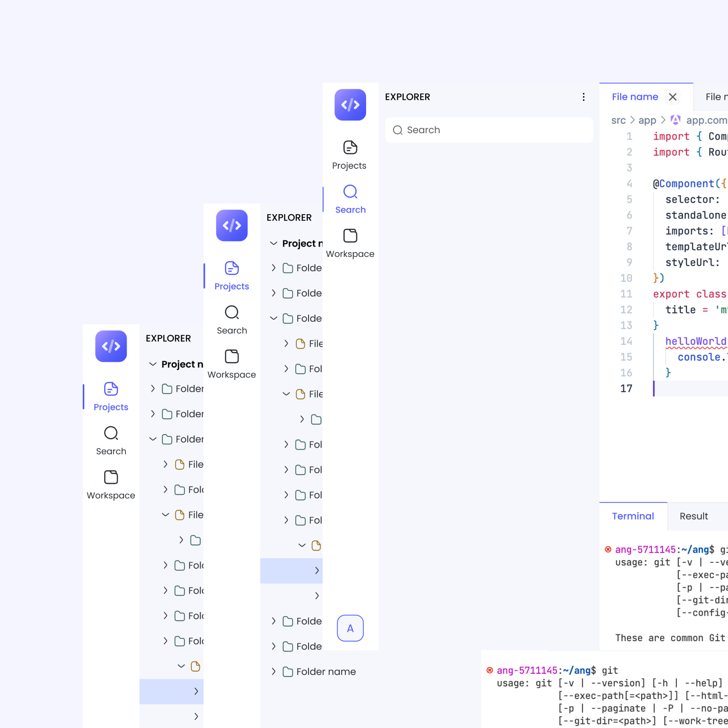Viewport: 728px width, 728px height.
Task: Open Search in the leftmost sidebar
Action: [x=111, y=441]
